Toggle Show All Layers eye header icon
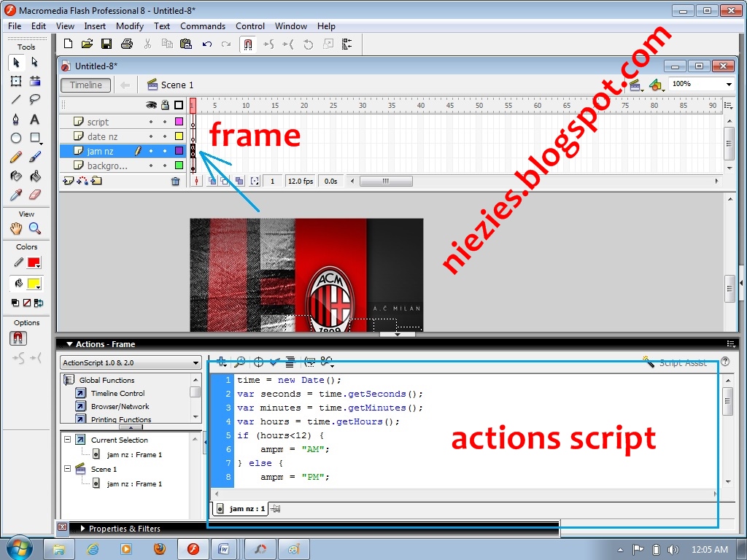747x560 pixels. [x=151, y=105]
